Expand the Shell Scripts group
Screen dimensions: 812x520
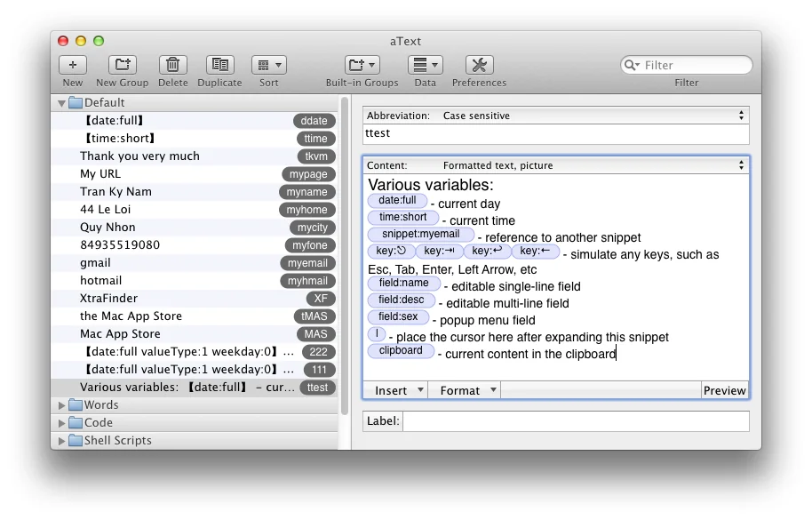pos(61,440)
